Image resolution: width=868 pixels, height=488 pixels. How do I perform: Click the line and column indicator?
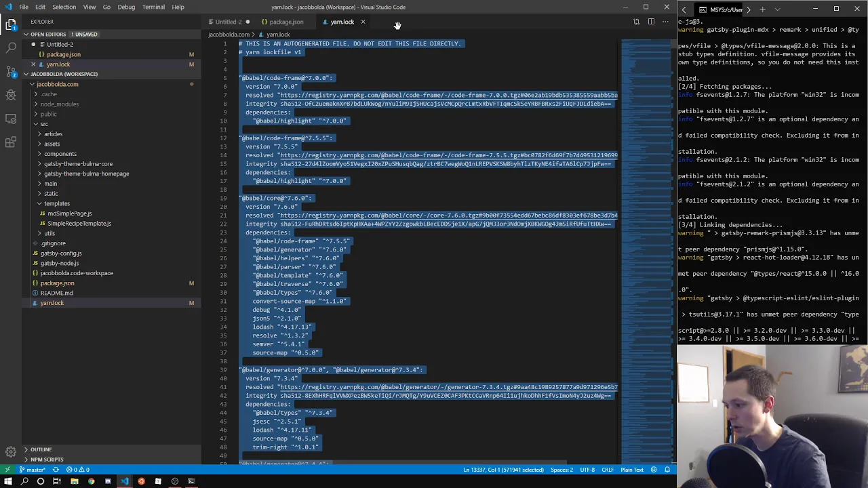click(x=503, y=470)
